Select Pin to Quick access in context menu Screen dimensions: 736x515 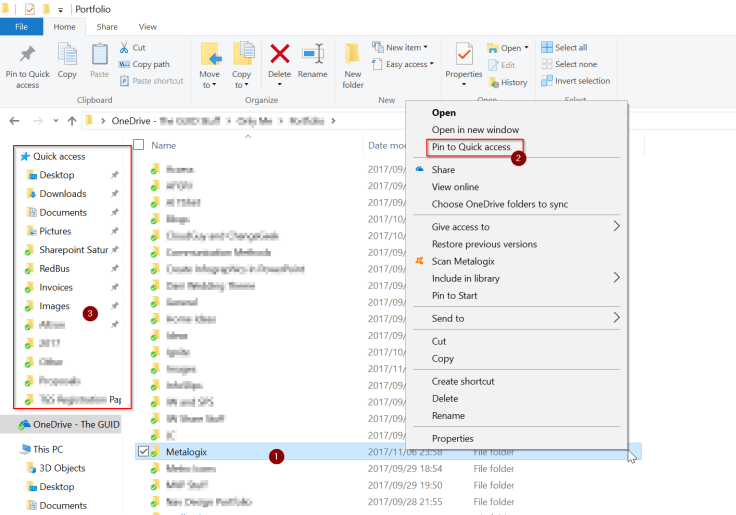pyautogui.click(x=471, y=147)
